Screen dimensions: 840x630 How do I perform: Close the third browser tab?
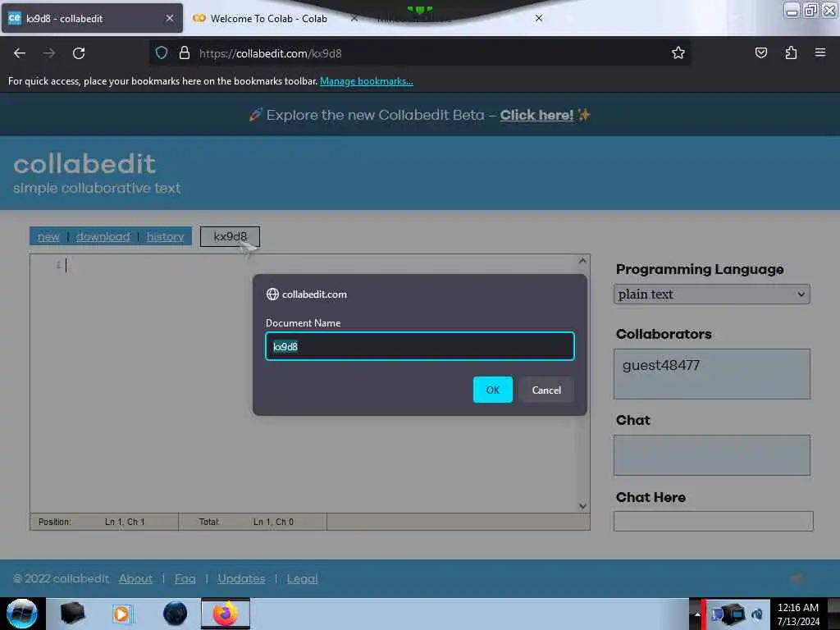539,18
